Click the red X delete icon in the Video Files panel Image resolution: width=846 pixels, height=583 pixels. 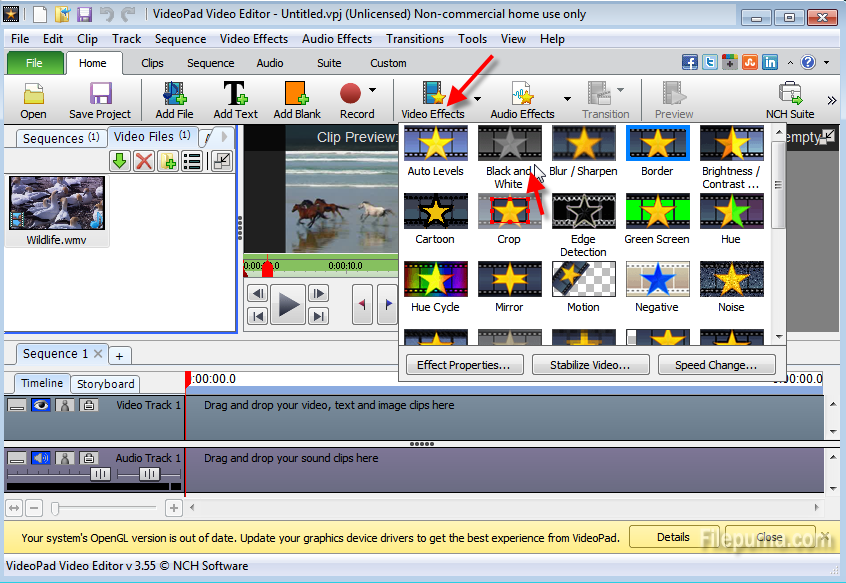(x=144, y=161)
